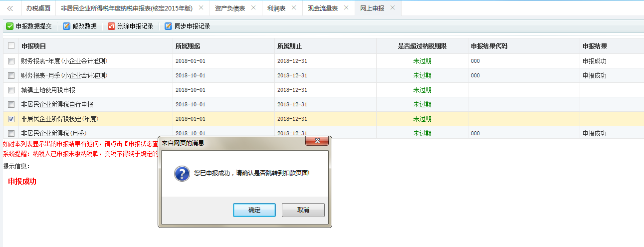The width and height of the screenshot is (644, 247).
Task: Click 取消 in the message dialog
Action: click(x=303, y=210)
